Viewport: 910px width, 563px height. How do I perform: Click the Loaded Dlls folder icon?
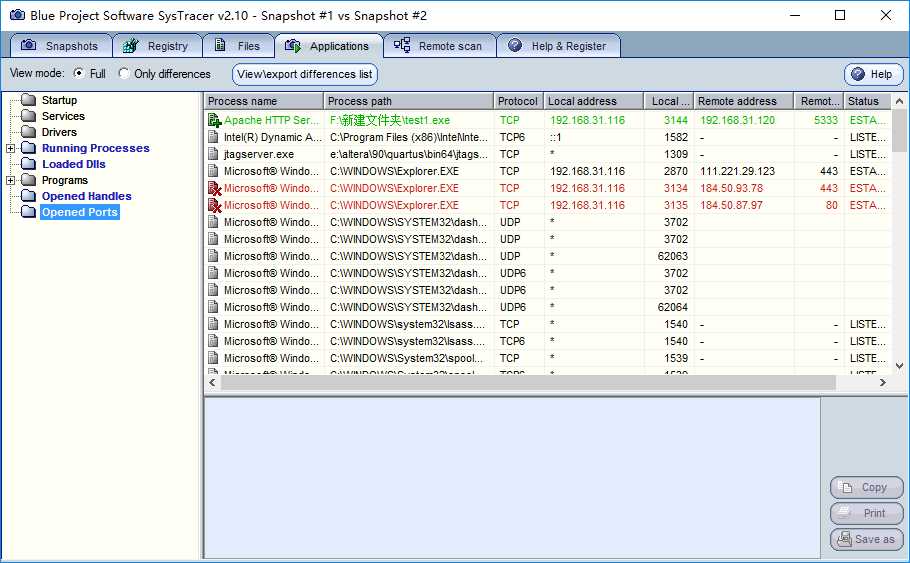28,164
